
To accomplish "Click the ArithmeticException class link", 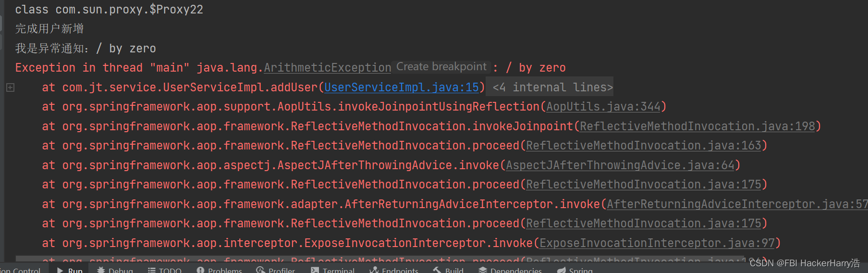I will click(328, 68).
